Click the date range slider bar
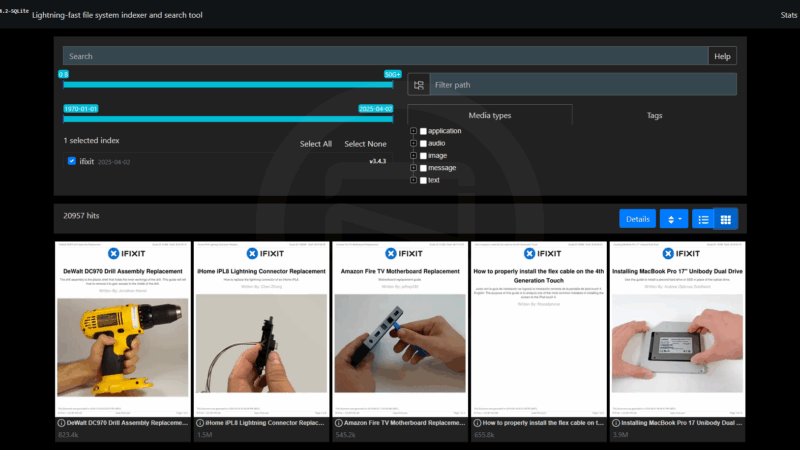The height and width of the screenshot is (450, 800). pyautogui.click(x=228, y=119)
